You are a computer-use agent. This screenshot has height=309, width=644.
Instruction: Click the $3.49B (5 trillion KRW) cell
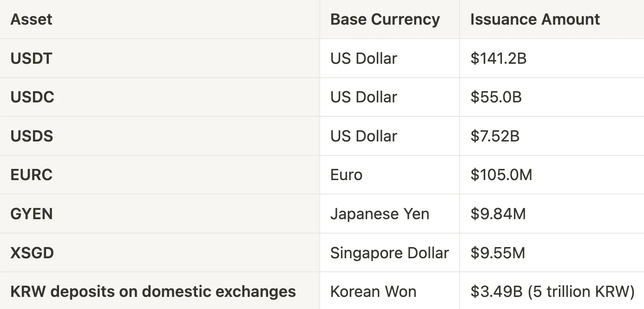pyautogui.click(x=552, y=291)
